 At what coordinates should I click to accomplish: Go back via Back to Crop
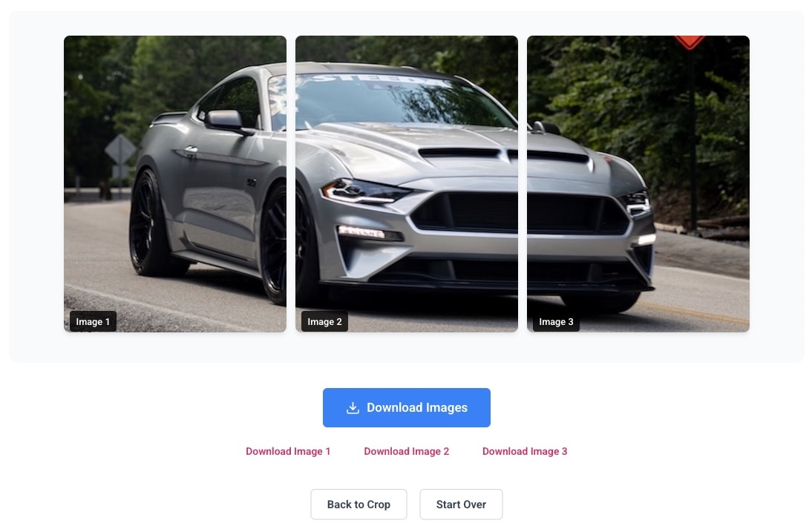tap(359, 505)
